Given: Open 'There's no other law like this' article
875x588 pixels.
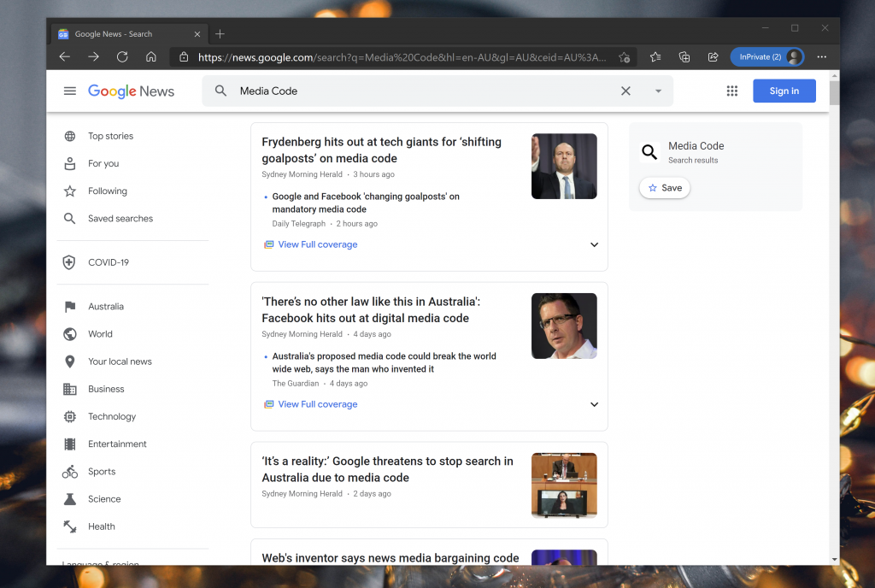Looking at the screenshot, I should tap(371, 309).
